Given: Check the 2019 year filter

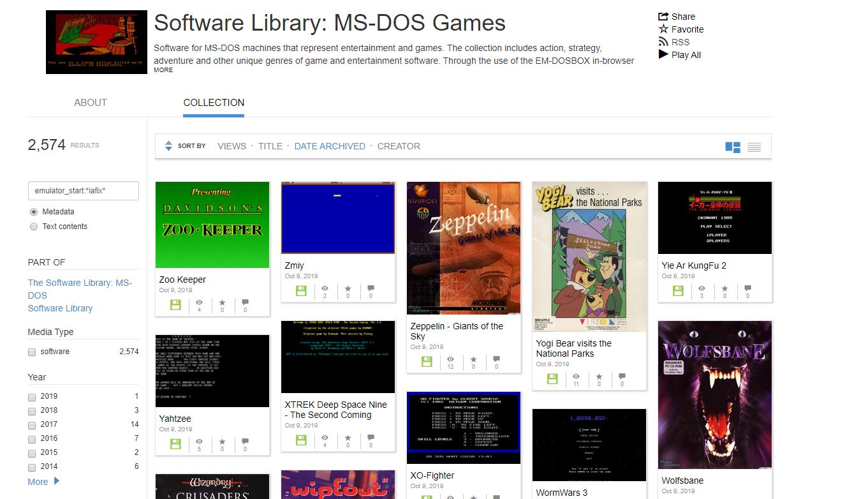Looking at the screenshot, I should 32,396.
